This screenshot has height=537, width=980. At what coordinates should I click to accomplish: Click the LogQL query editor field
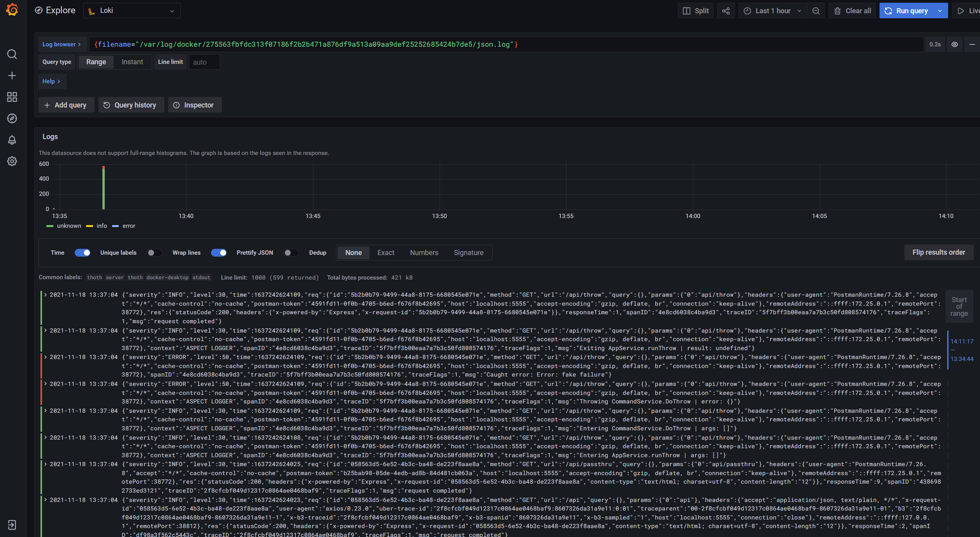coord(506,44)
